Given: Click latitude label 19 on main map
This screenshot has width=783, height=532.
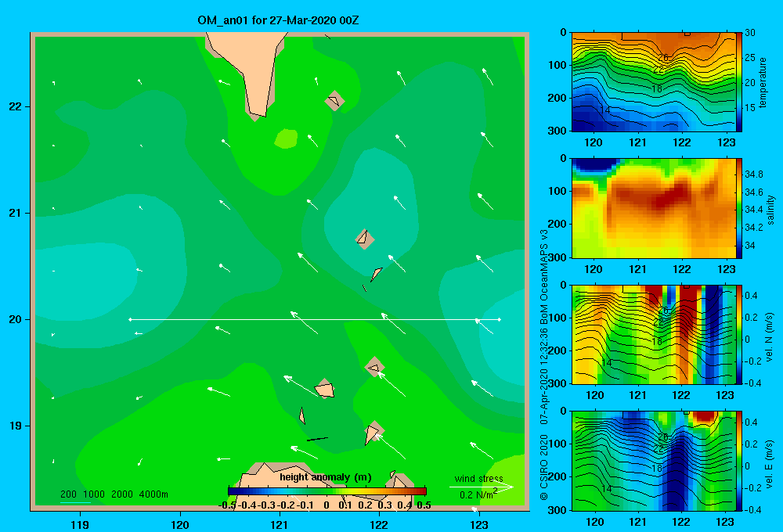Looking at the screenshot, I should pyautogui.click(x=16, y=426).
